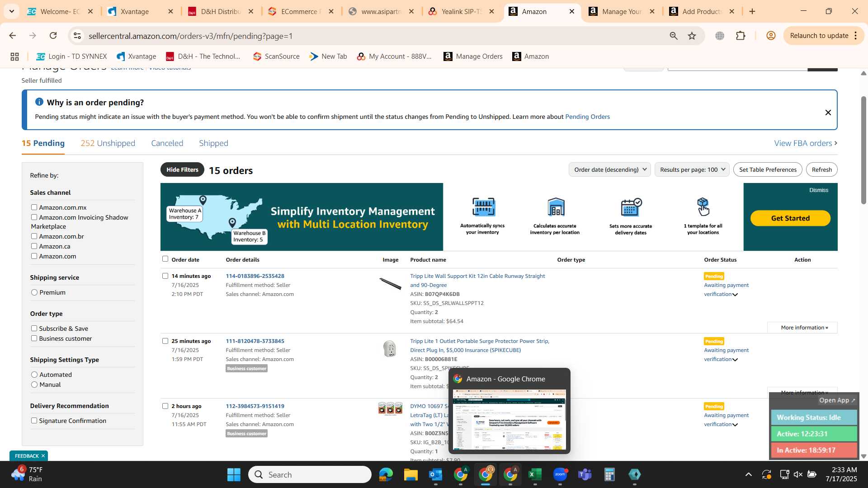Open order link 111-8120478-3733845
The image size is (868, 488).
[x=255, y=341]
